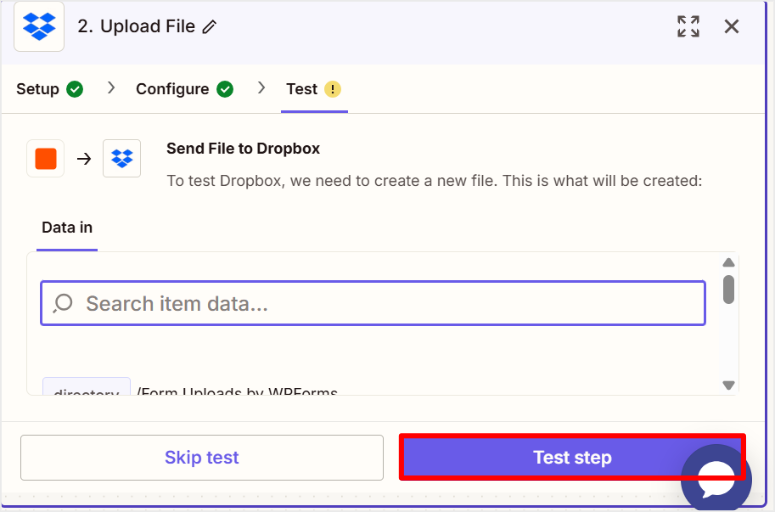Click the scroll up arrow in the data list
This screenshot has height=512, width=775.
pyautogui.click(x=729, y=262)
